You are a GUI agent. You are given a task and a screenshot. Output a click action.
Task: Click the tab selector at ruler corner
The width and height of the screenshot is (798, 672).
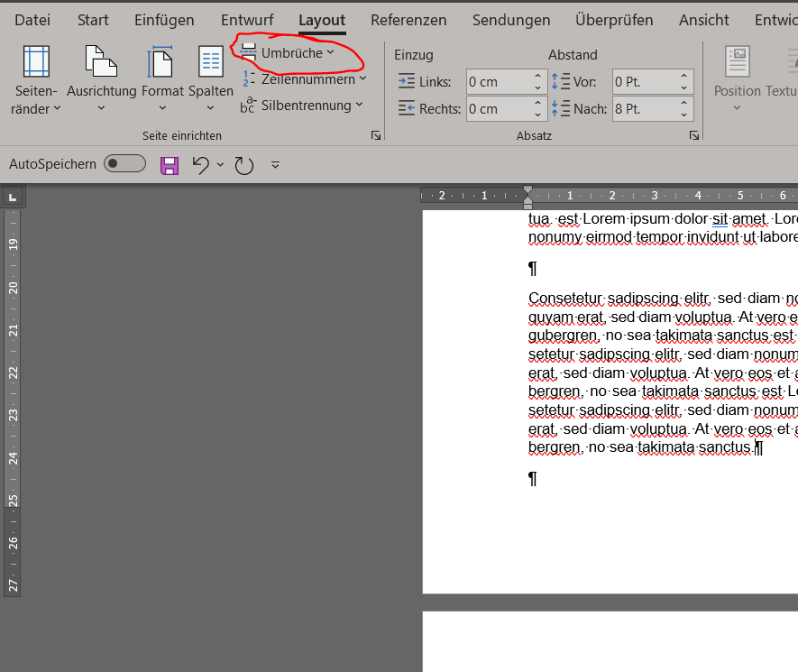(13, 197)
